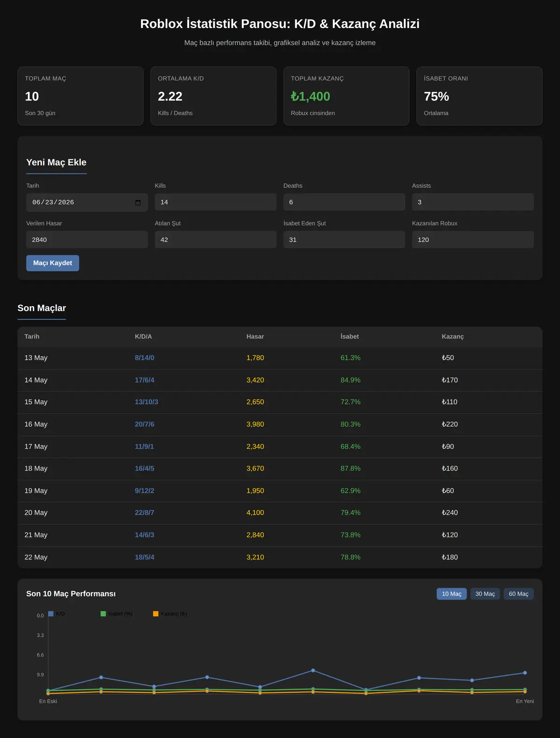Click earnings value ₺240
The height and width of the screenshot is (738, 560).
(x=450, y=513)
